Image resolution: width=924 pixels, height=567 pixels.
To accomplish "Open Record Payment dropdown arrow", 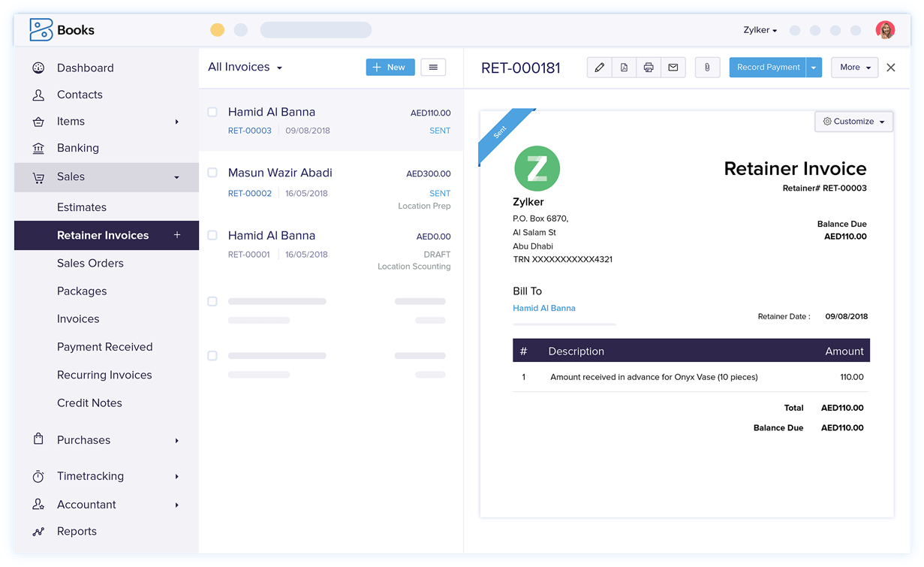I will click(814, 68).
